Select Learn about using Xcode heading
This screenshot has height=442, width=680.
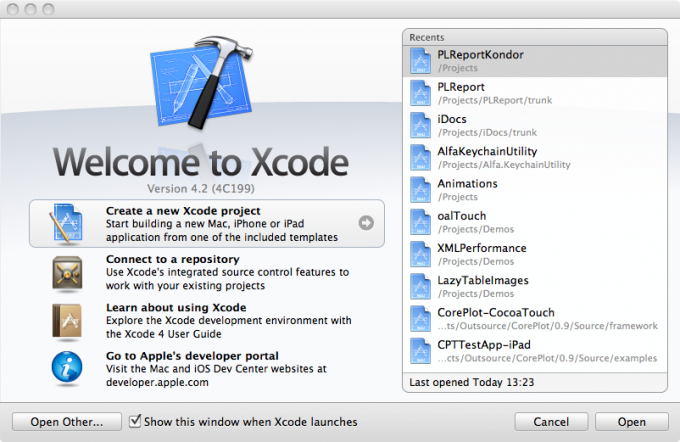pos(176,308)
